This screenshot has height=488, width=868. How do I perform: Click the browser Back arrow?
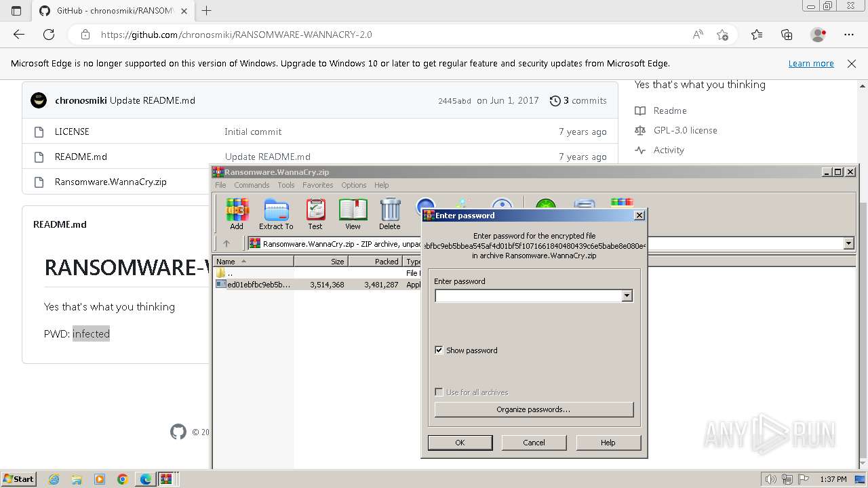pyautogui.click(x=19, y=35)
